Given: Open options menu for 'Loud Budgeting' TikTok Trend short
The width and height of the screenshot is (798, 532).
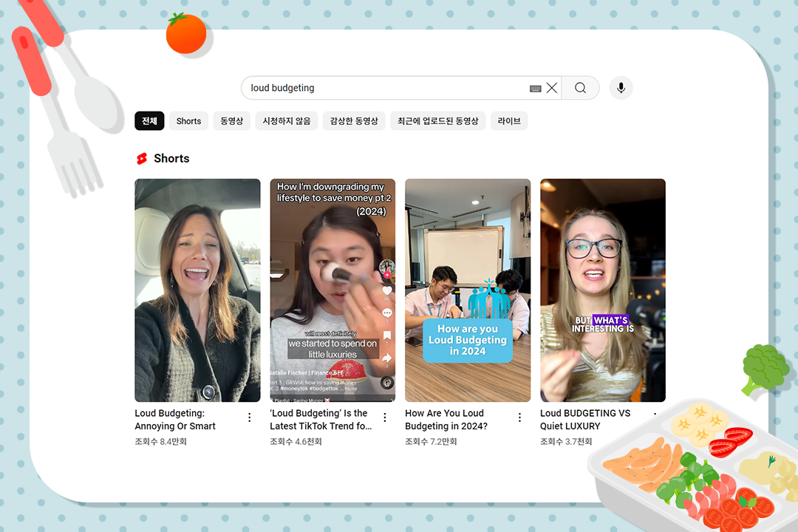Looking at the screenshot, I should (x=385, y=417).
